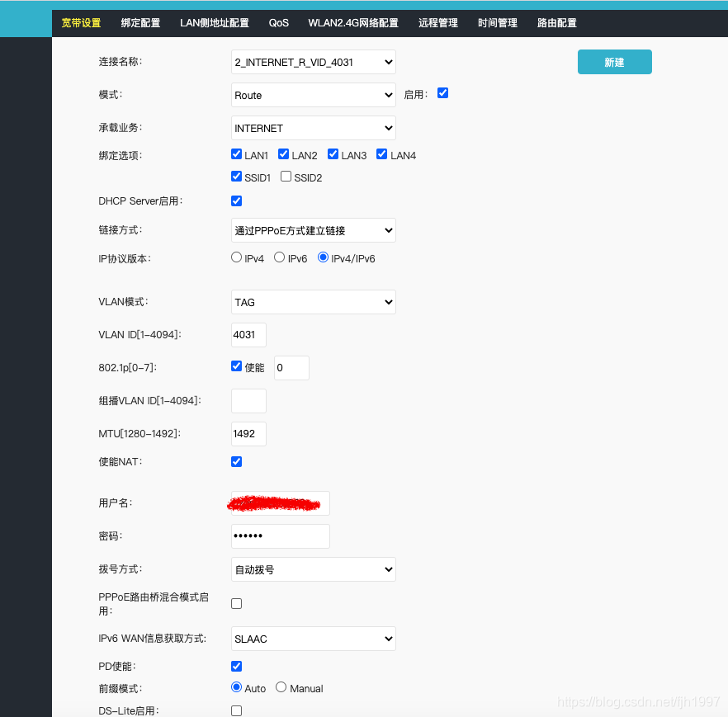Click the 新建 button

tap(614, 61)
